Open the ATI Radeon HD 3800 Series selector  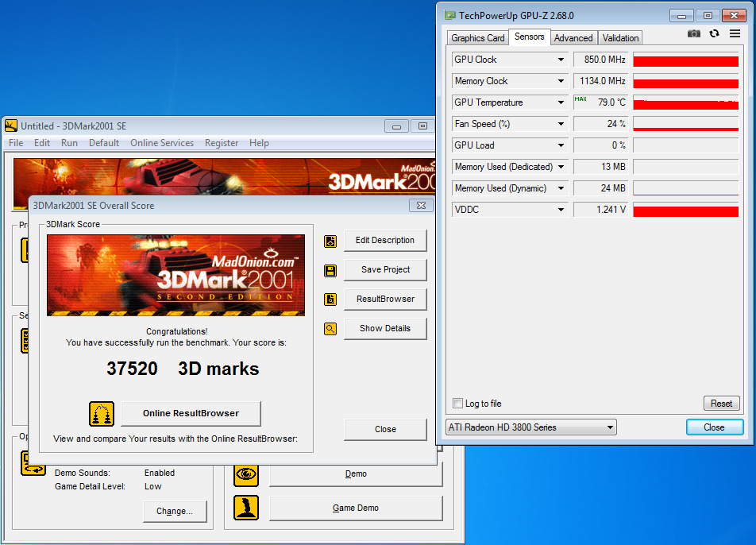point(530,427)
